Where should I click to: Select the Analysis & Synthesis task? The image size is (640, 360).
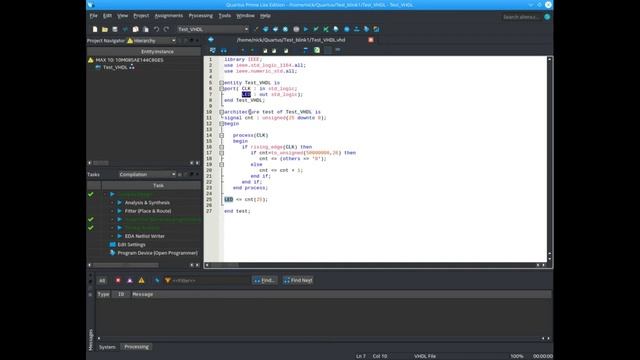pos(147,202)
